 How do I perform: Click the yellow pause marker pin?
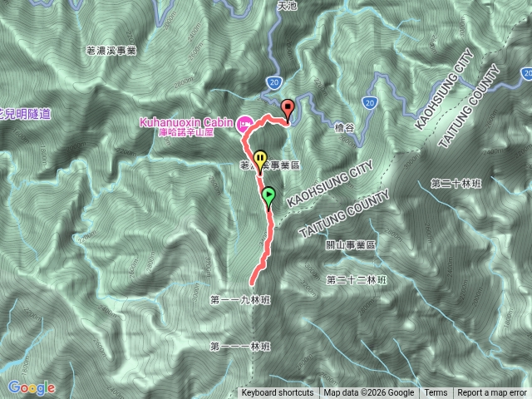260,160
